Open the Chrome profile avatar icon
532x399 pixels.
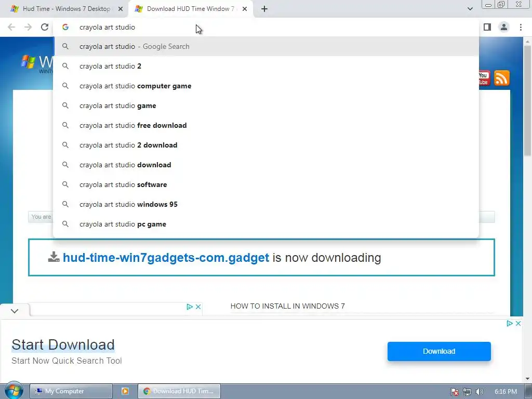(504, 27)
